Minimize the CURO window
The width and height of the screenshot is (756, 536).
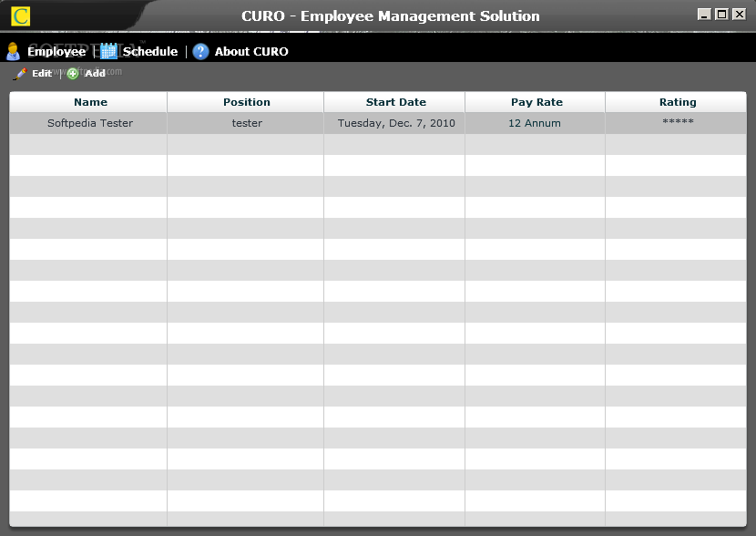[x=704, y=15]
